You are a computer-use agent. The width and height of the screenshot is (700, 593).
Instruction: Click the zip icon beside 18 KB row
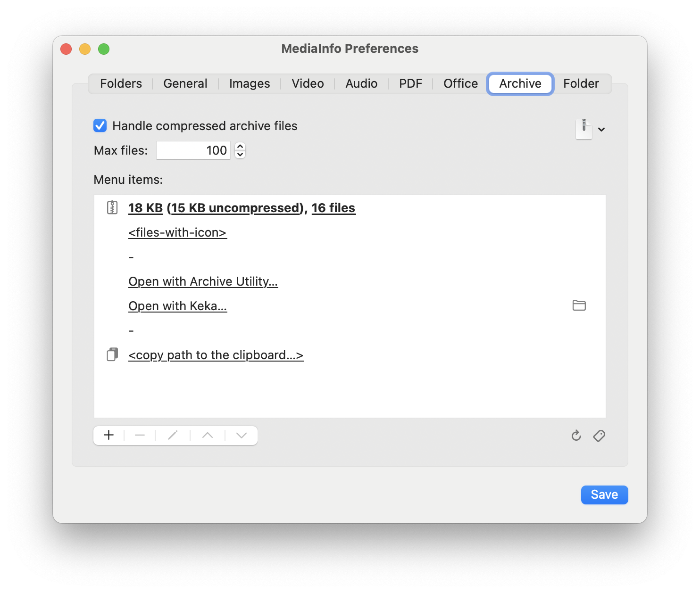(112, 207)
